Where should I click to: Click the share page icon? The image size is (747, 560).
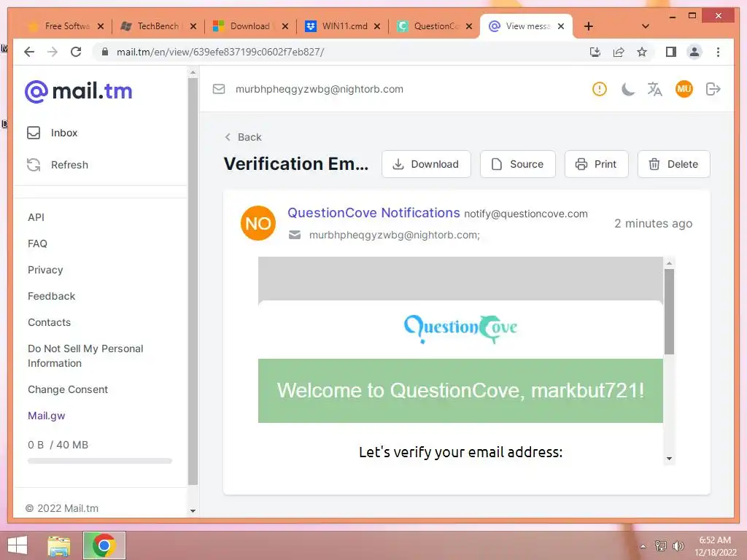tap(619, 52)
